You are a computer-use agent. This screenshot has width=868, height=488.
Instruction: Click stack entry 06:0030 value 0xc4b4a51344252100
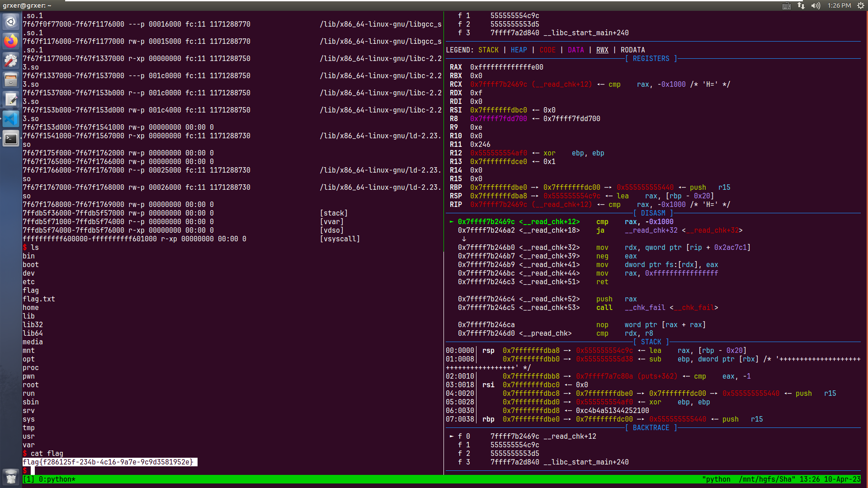coord(613,411)
